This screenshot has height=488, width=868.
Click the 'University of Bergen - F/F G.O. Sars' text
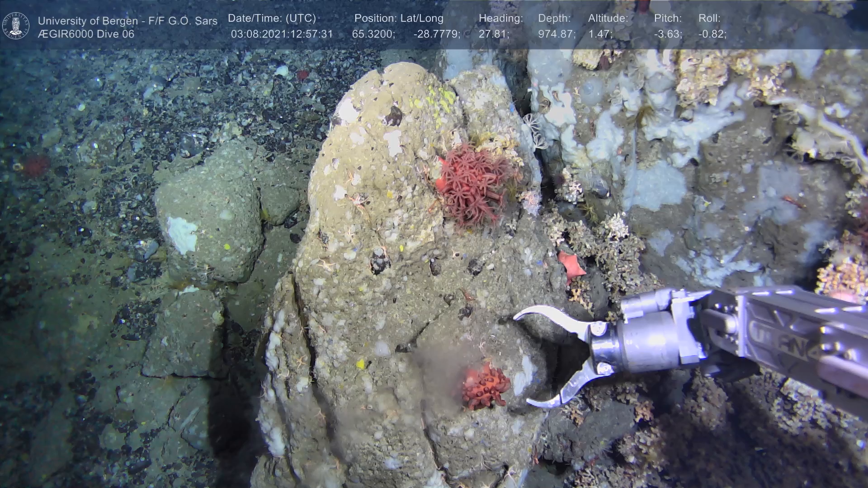tap(127, 21)
